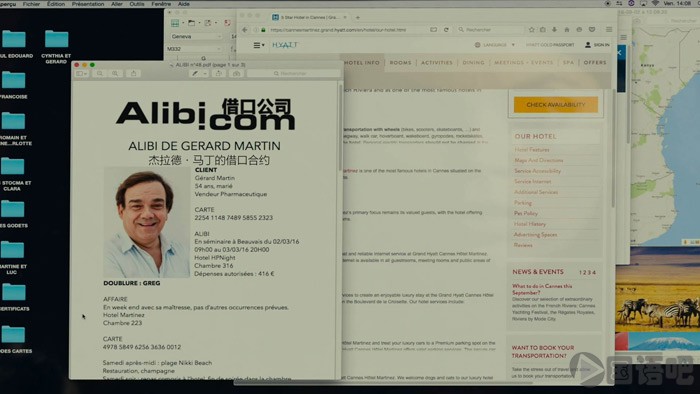
Task: Click the share icon beside the zoom buttons
Action: tap(133, 73)
